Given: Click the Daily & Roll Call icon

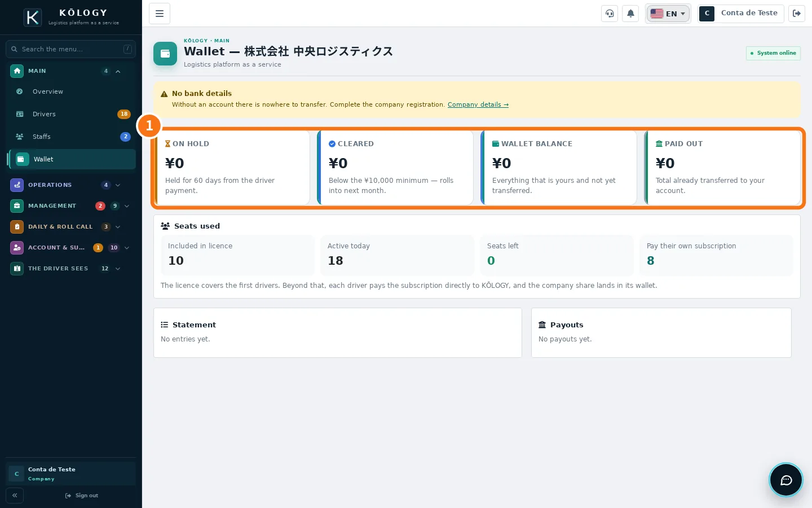Looking at the screenshot, I should tap(17, 227).
